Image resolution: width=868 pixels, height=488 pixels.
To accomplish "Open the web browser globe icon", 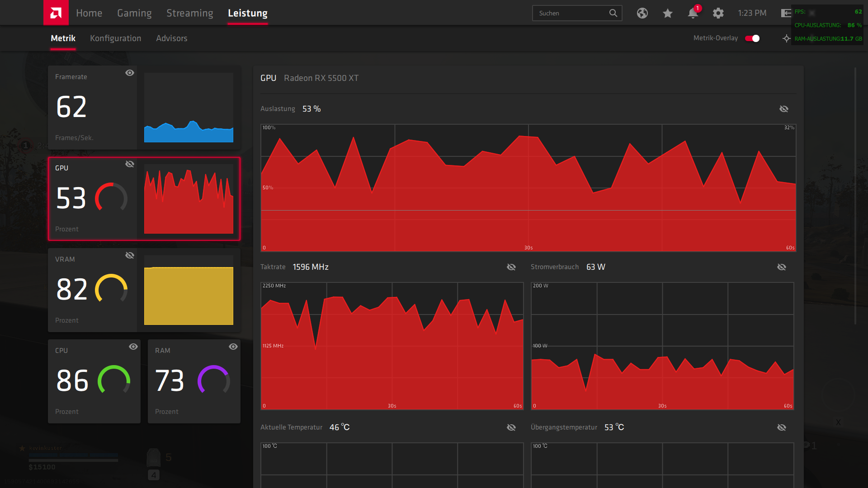I will pos(642,13).
